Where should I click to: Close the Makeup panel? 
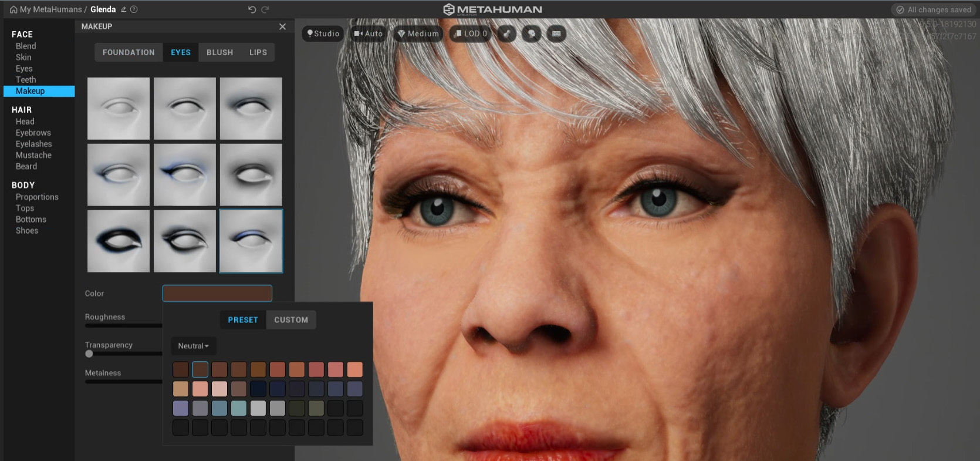(282, 26)
